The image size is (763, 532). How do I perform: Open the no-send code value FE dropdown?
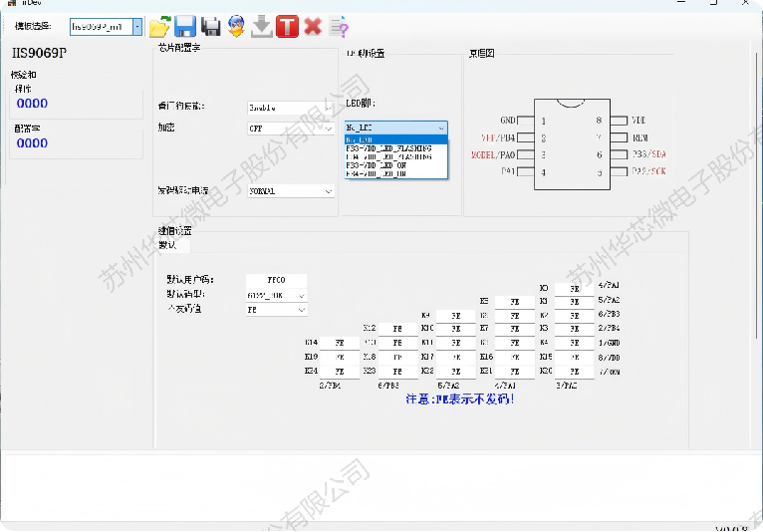point(276,310)
